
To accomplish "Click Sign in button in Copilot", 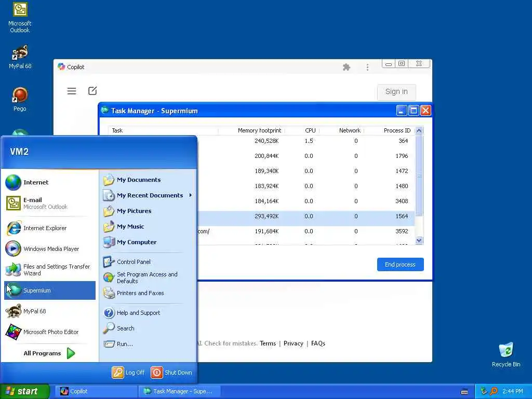I will point(396,91).
